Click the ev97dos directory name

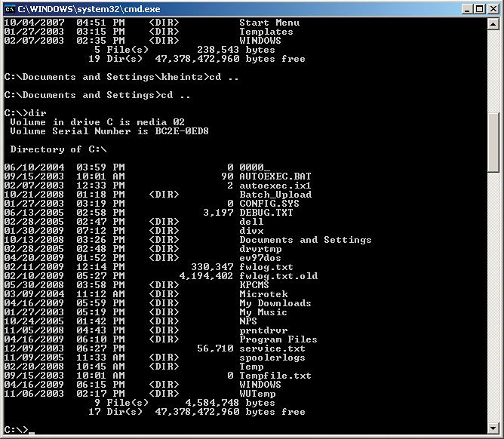click(260, 258)
